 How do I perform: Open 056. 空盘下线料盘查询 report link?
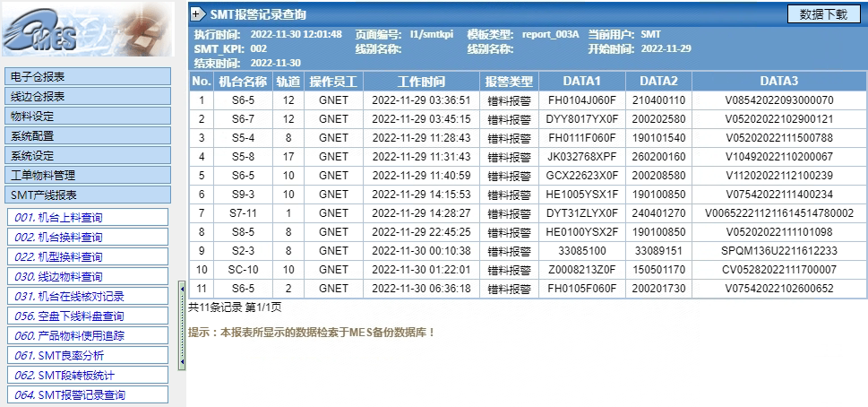click(x=88, y=316)
